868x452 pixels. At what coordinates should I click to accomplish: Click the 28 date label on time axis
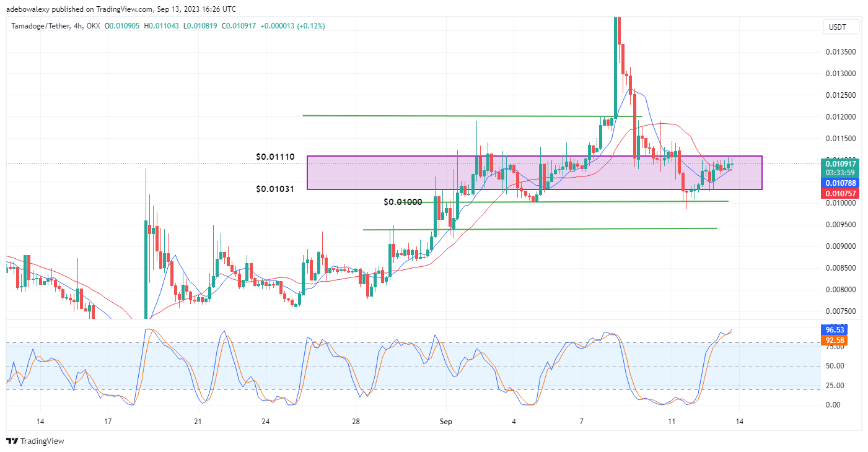356,422
